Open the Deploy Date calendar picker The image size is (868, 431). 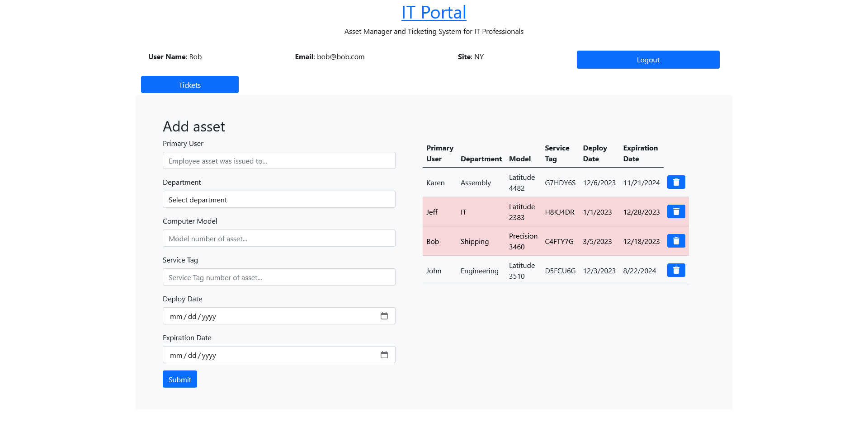[x=384, y=316]
